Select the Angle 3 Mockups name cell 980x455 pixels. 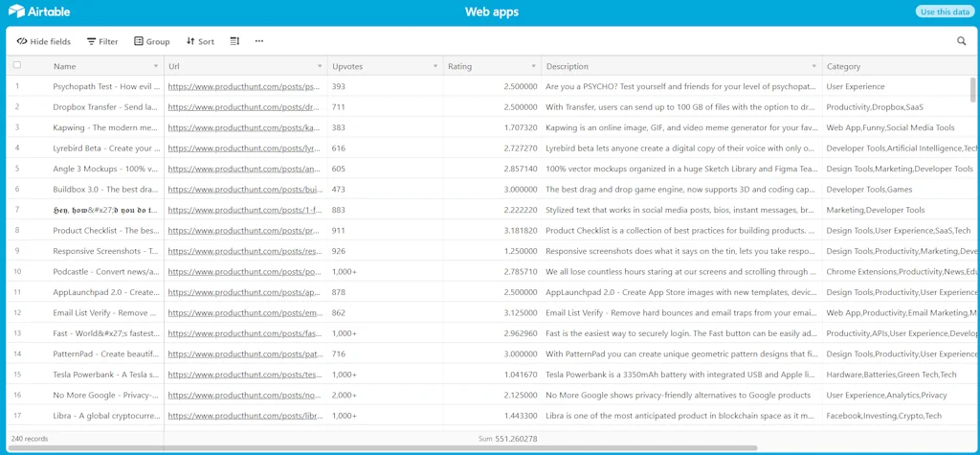[106, 169]
